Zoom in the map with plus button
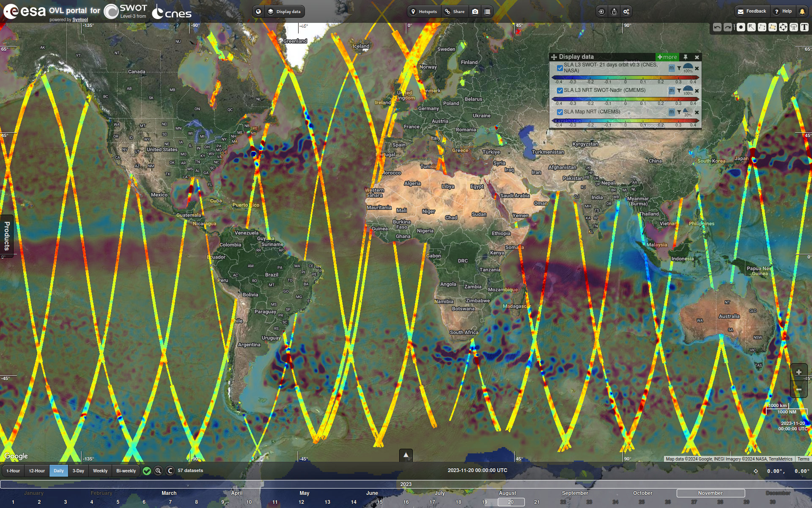This screenshot has width=812, height=508. 798,372
